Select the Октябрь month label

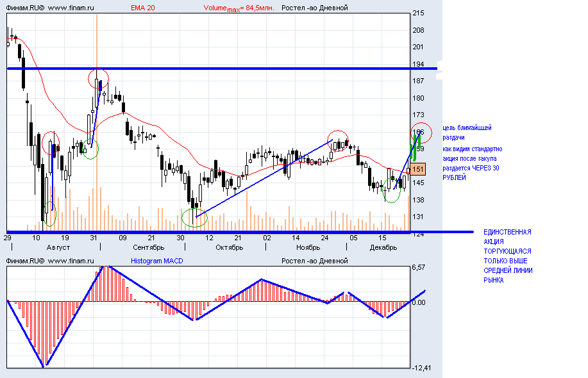(230, 248)
